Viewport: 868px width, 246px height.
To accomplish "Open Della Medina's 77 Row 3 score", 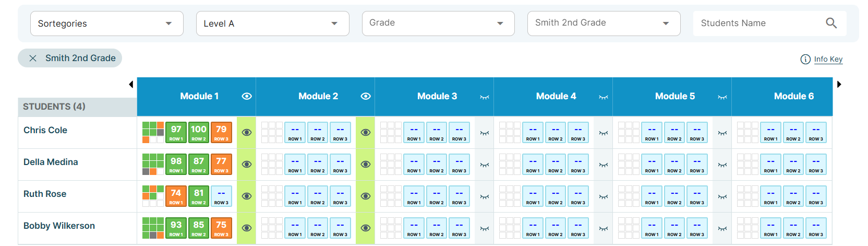I will (x=221, y=164).
